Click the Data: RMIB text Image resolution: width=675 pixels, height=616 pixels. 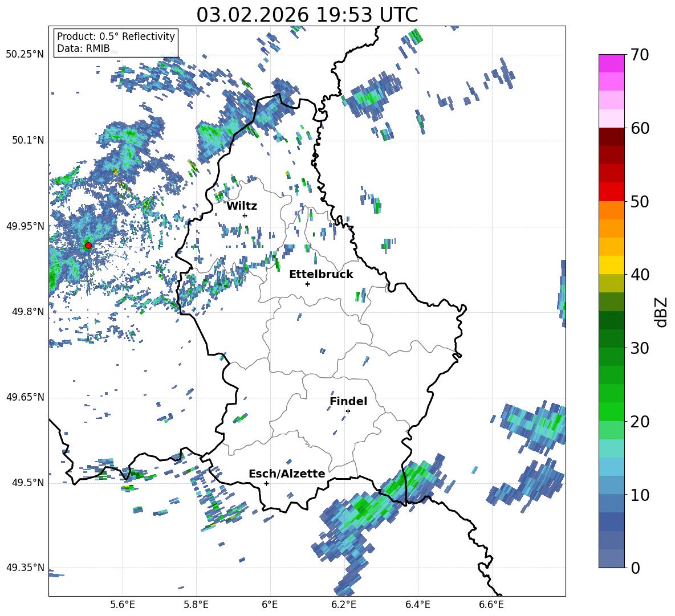[83, 48]
